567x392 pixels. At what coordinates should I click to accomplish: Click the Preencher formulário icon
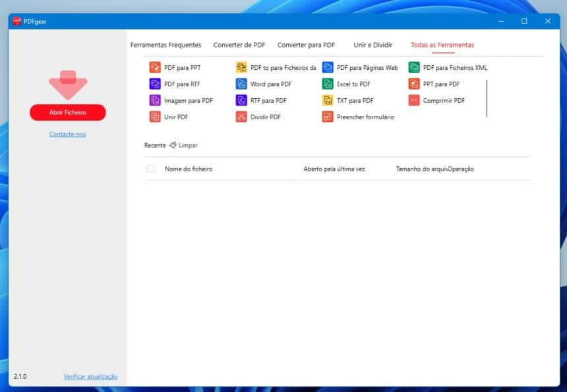tap(328, 117)
